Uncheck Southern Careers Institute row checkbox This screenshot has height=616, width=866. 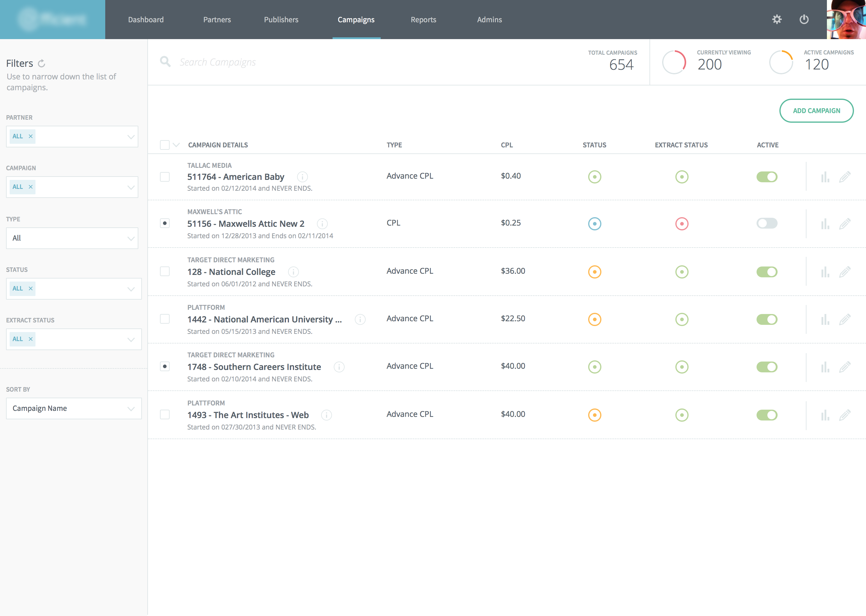click(x=164, y=366)
